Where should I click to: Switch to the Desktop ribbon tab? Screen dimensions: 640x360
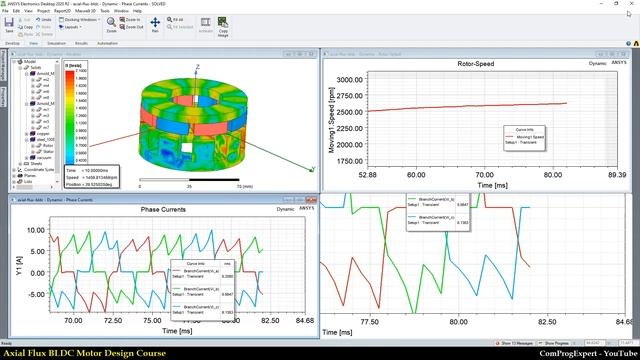[x=12, y=43]
